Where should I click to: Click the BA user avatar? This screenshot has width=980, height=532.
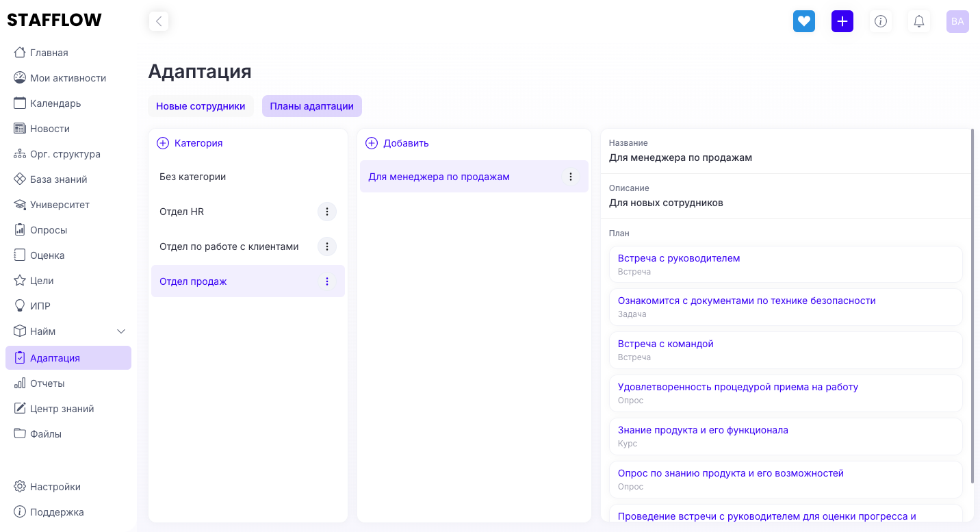(x=957, y=21)
